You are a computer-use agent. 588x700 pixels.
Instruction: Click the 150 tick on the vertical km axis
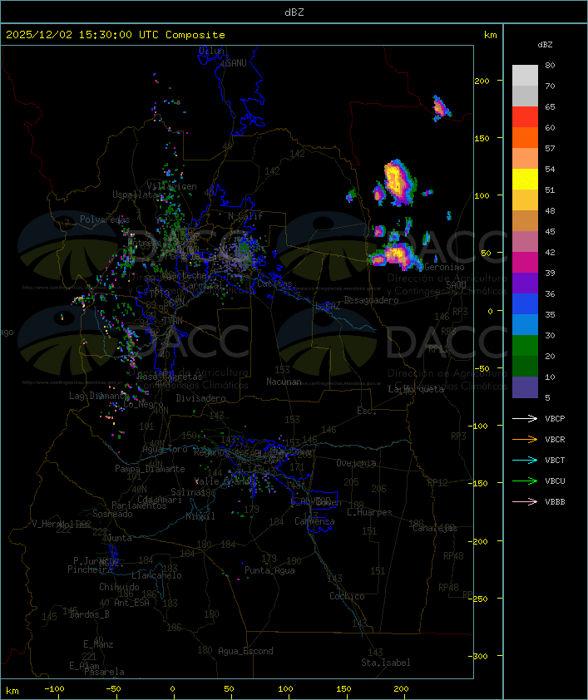click(482, 138)
